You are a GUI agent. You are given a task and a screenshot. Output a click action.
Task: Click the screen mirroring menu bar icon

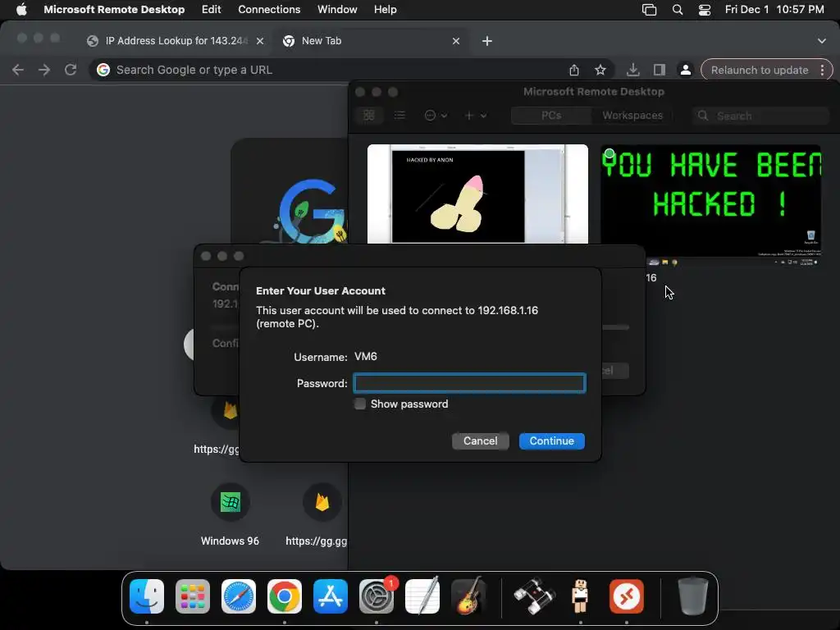coord(650,10)
